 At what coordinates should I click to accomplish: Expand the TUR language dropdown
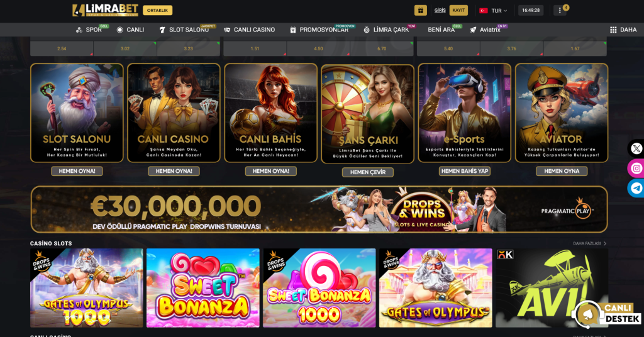click(x=493, y=10)
